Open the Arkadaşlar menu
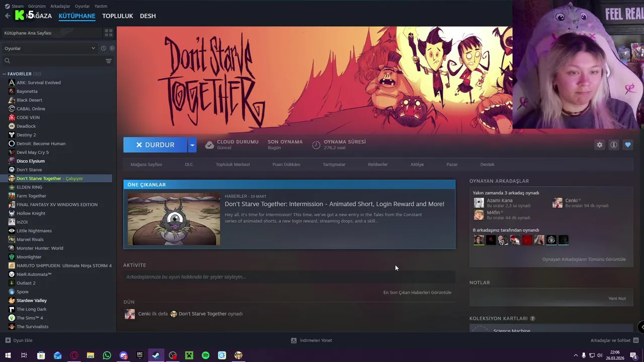Screen dimensions: 644x362 (x=60, y=6)
